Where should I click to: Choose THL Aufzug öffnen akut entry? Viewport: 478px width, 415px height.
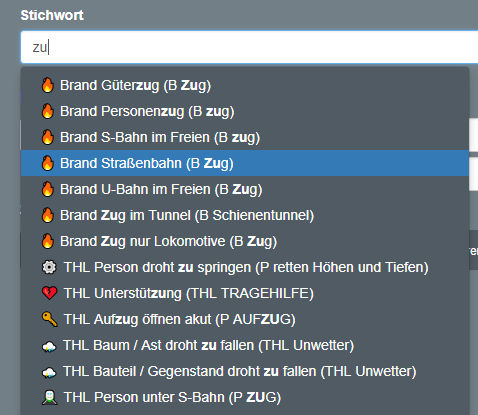point(245,319)
